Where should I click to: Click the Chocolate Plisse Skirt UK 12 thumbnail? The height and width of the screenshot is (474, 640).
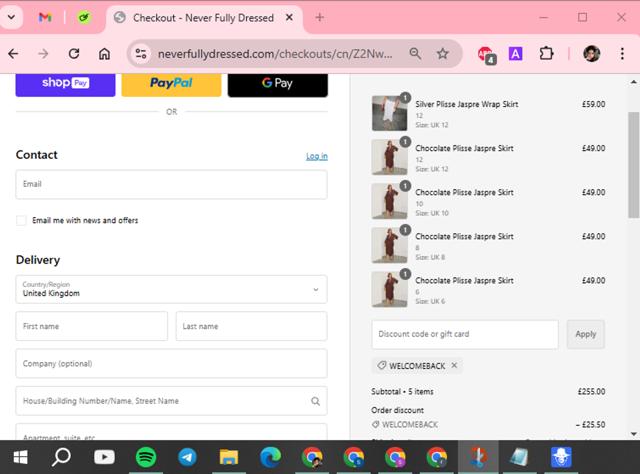pyautogui.click(x=389, y=157)
